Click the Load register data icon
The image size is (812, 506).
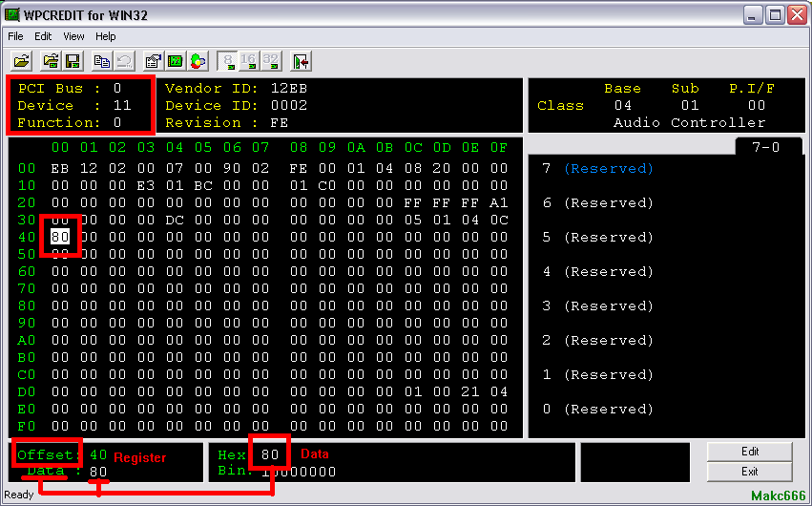click(52, 61)
